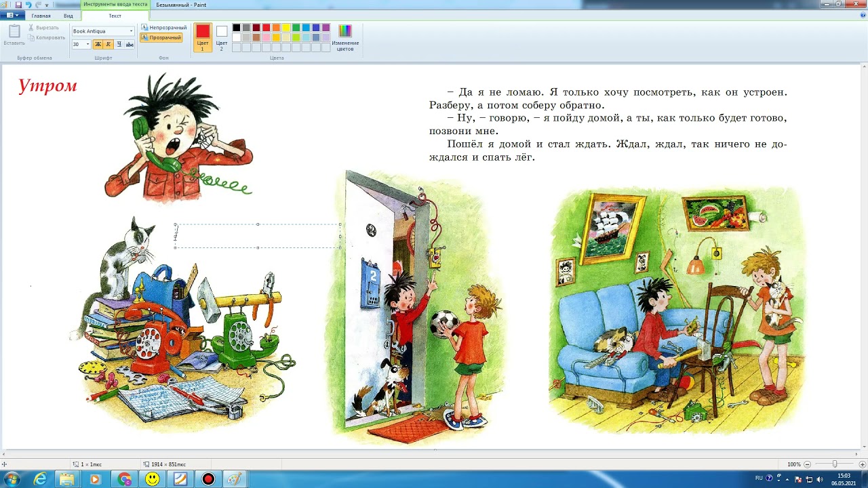Pick the turquoise blue palette color
The image size is (868, 488).
pos(306,28)
